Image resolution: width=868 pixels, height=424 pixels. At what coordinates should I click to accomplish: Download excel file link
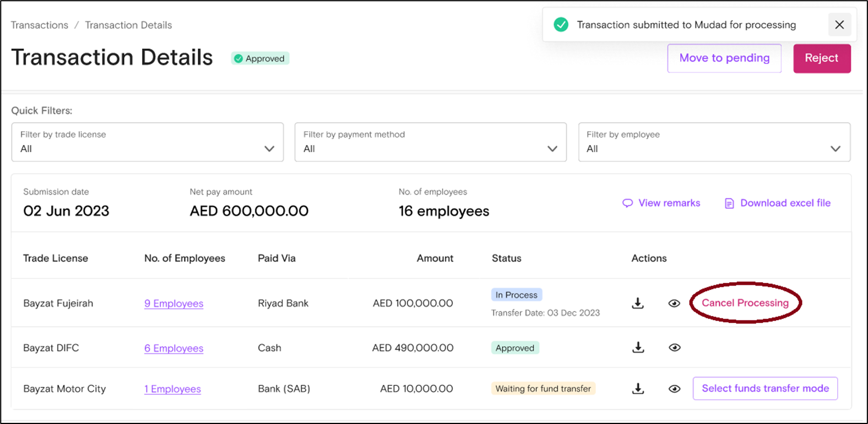pos(778,203)
